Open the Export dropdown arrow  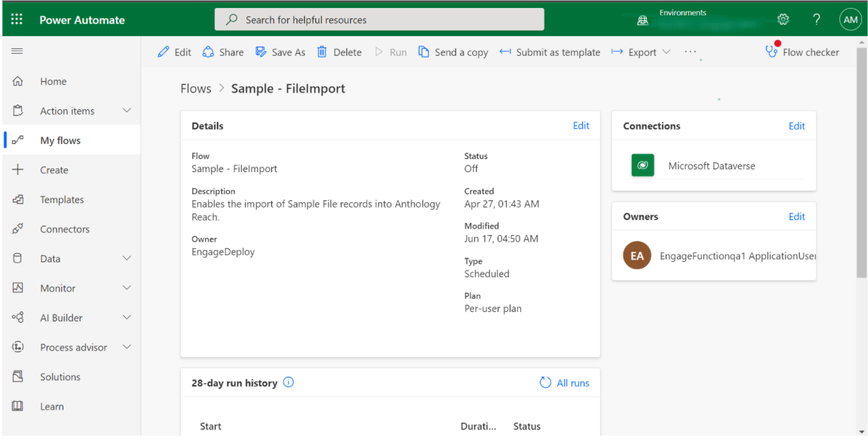click(x=666, y=52)
